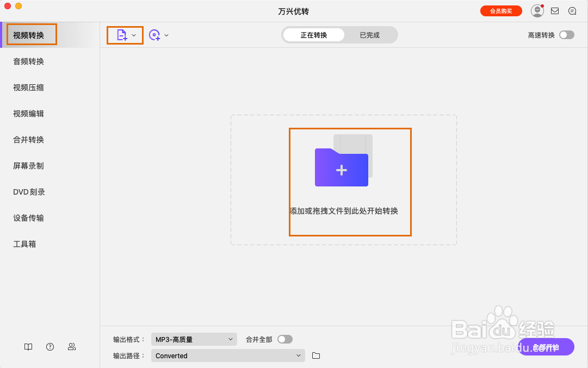Image resolution: width=588 pixels, height=368 pixels.
Task: Click the download video icon in toolbar
Action: coord(154,35)
